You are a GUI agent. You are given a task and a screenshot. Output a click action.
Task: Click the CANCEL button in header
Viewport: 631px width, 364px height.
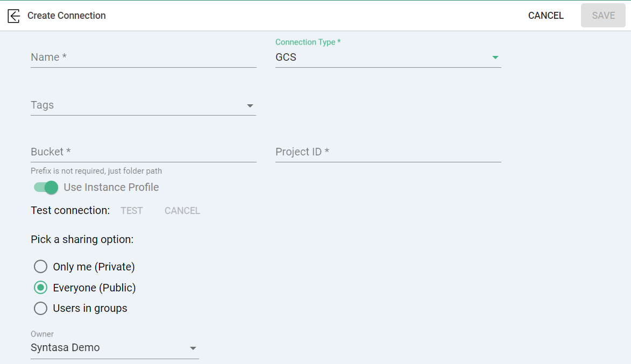[545, 16]
